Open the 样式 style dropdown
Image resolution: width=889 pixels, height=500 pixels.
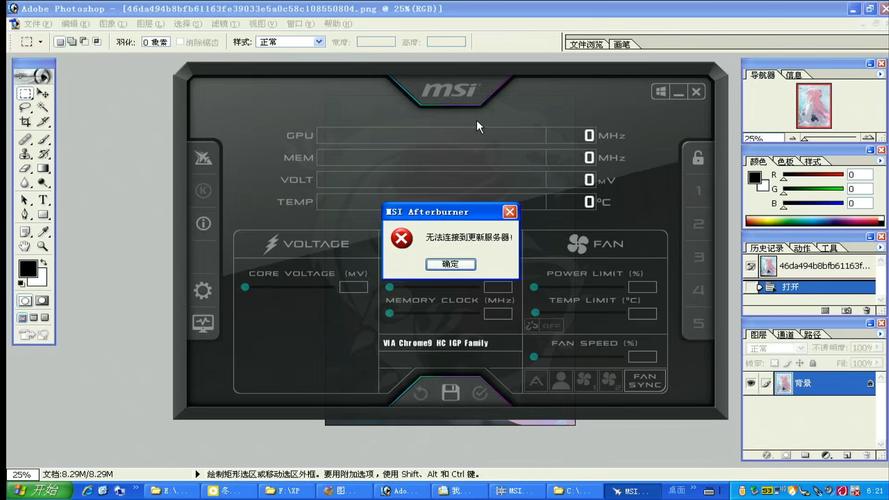291,42
